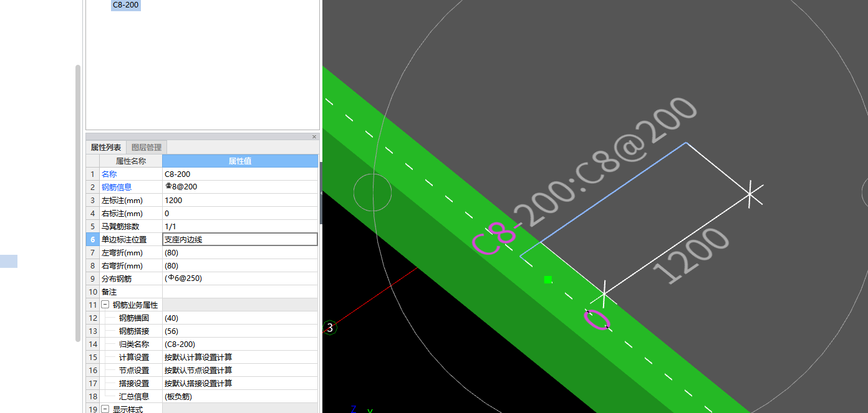Click the magenta 0 dimension label
This screenshot has height=413, width=868.
tap(596, 319)
